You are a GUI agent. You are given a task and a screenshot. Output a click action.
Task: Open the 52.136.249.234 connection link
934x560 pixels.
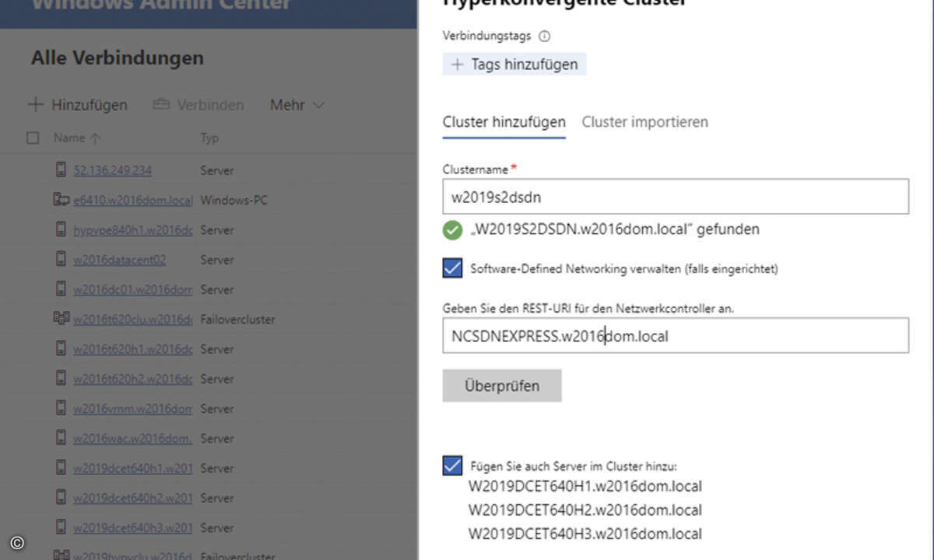(113, 170)
